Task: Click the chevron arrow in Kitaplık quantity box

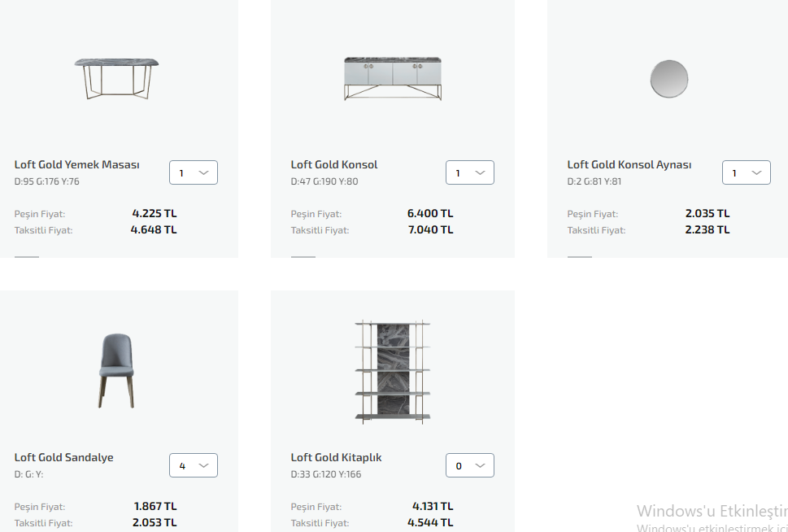Action: tap(480, 465)
